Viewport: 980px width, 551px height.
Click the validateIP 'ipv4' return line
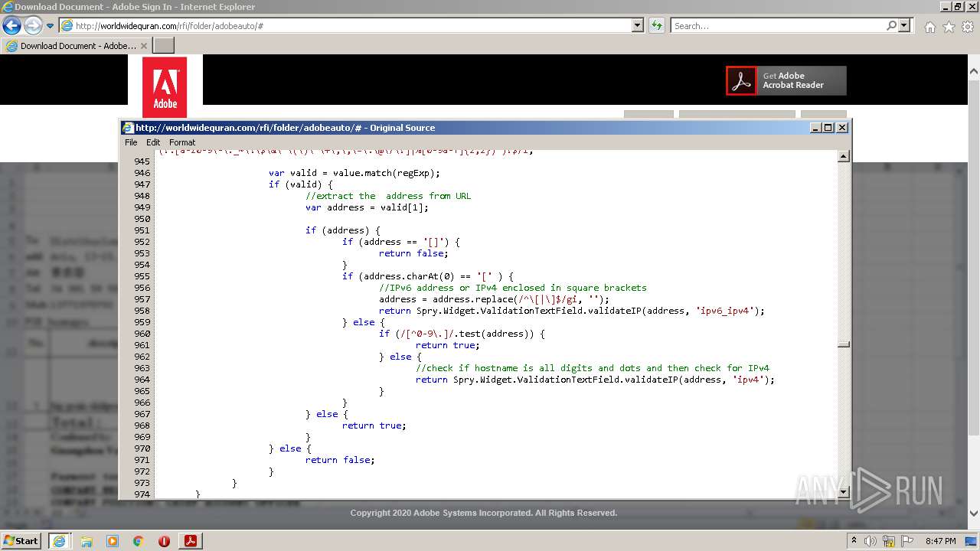click(x=595, y=380)
